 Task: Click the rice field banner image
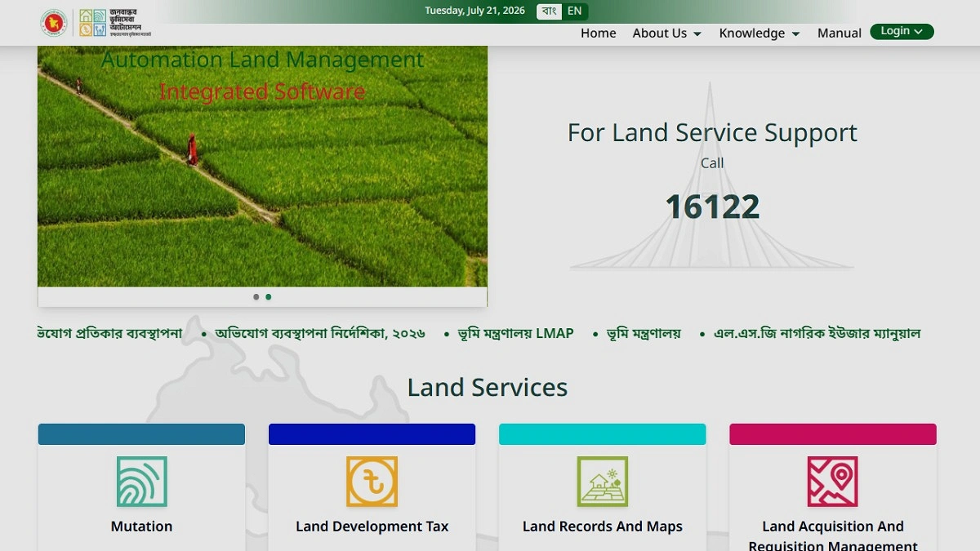(262, 167)
